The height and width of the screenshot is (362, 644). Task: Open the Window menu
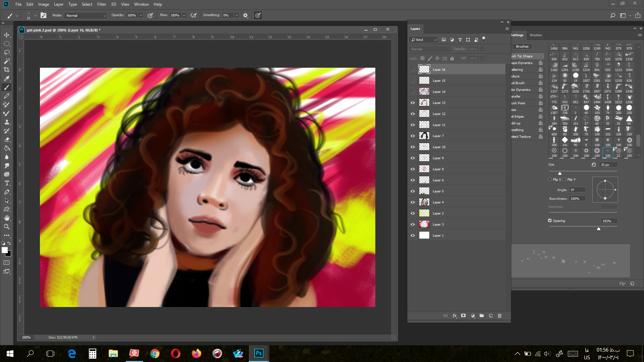(x=142, y=4)
